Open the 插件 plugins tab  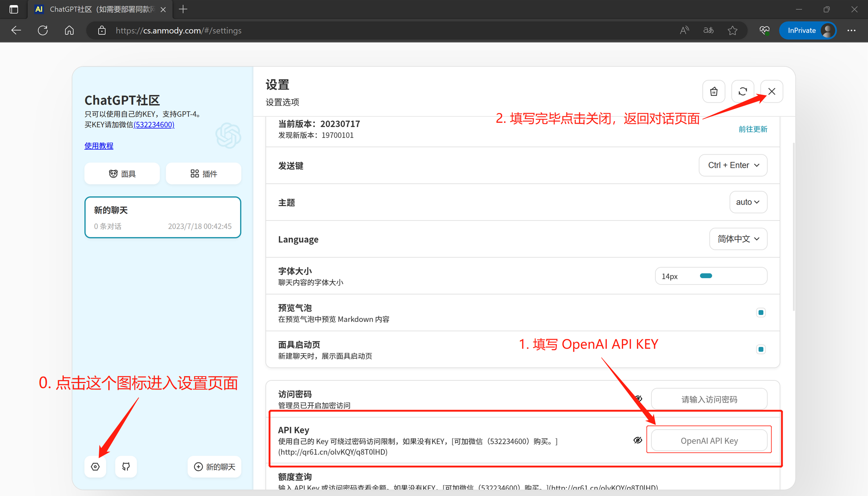(x=203, y=174)
